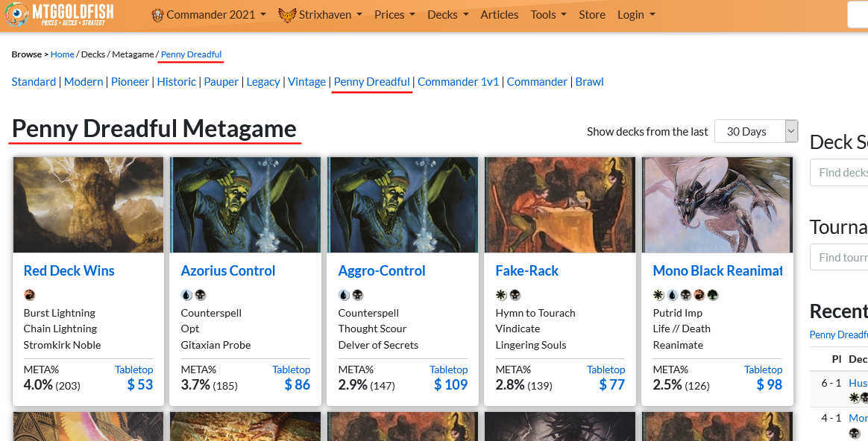Click the Find decks search field

click(x=839, y=172)
